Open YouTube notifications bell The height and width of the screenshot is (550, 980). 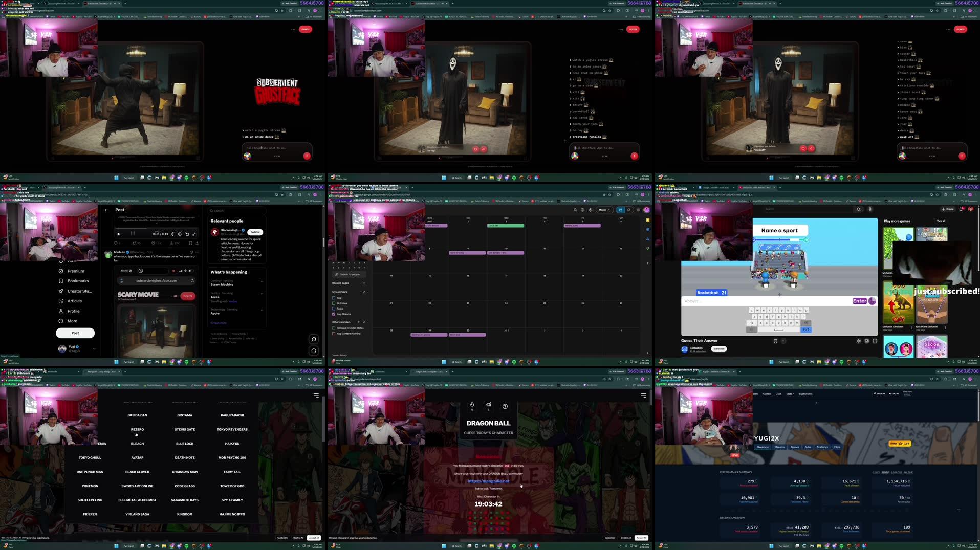(x=962, y=209)
